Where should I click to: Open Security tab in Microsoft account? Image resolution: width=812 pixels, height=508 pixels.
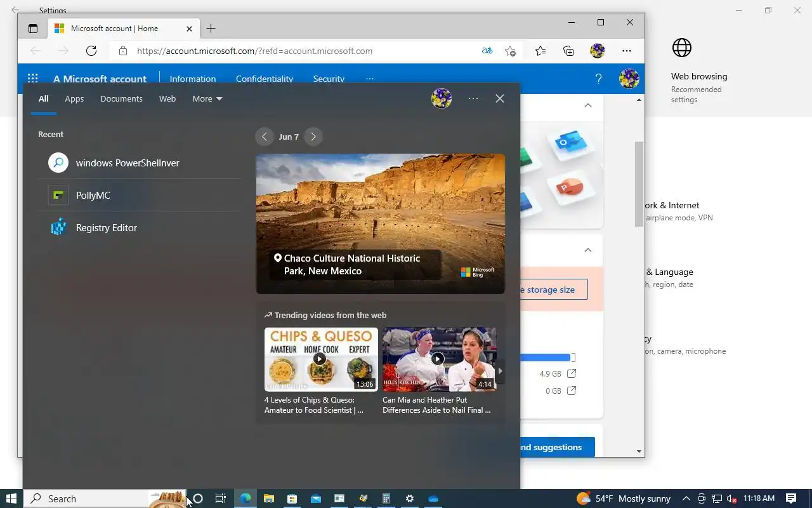click(x=329, y=79)
